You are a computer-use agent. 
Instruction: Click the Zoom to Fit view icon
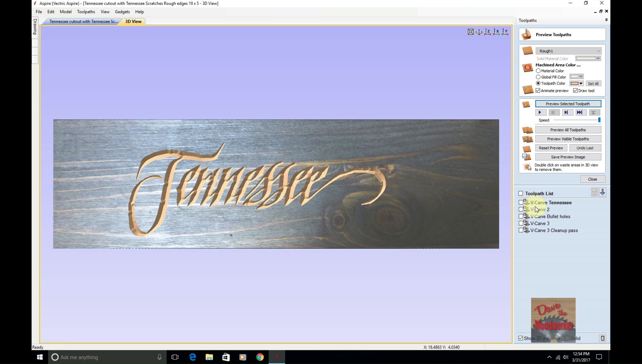pos(470,32)
